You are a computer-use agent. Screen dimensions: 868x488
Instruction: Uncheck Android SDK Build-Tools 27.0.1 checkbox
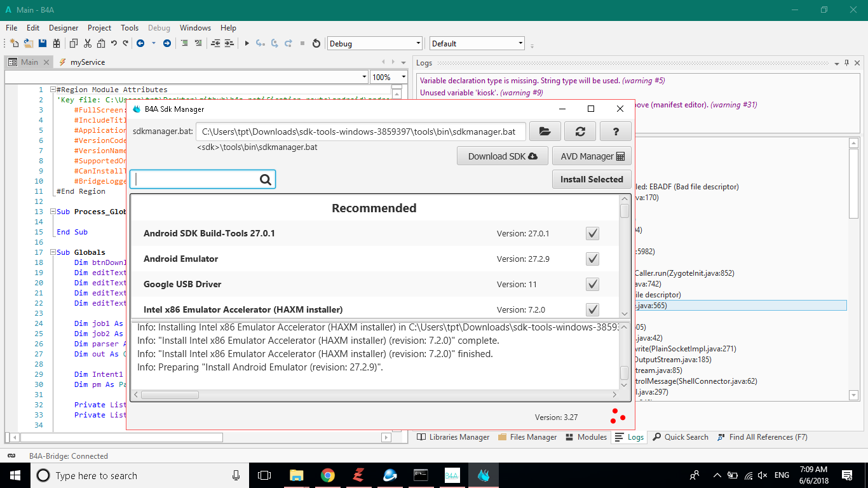click(592, 233)
